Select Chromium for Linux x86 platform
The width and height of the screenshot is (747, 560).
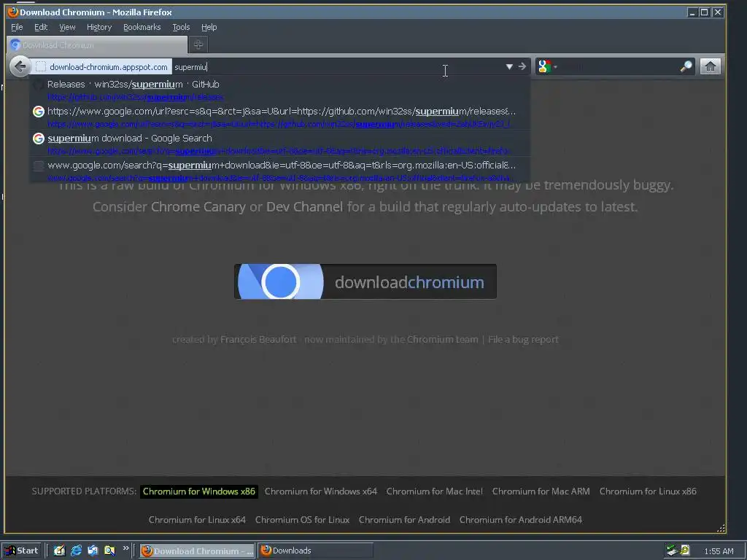(648, 491)
